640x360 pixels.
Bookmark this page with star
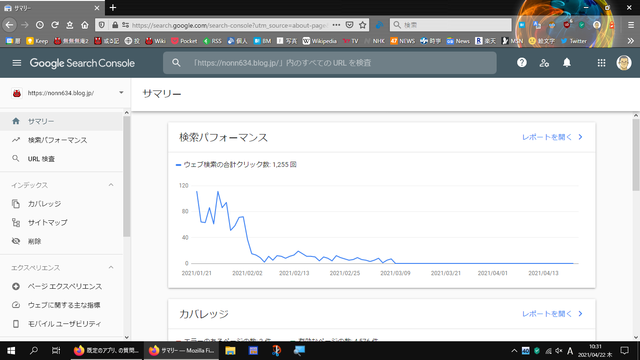coord(362,25)
